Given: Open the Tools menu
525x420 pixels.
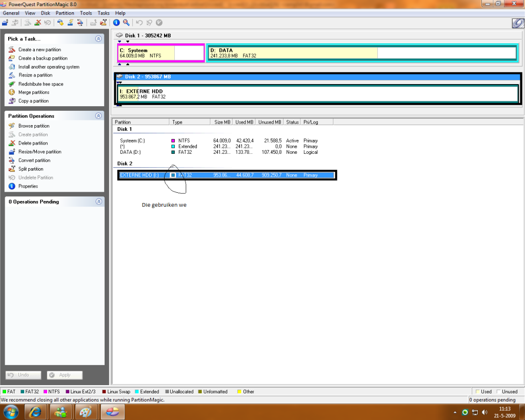Looking at the screenshot, I should [86, 13].
